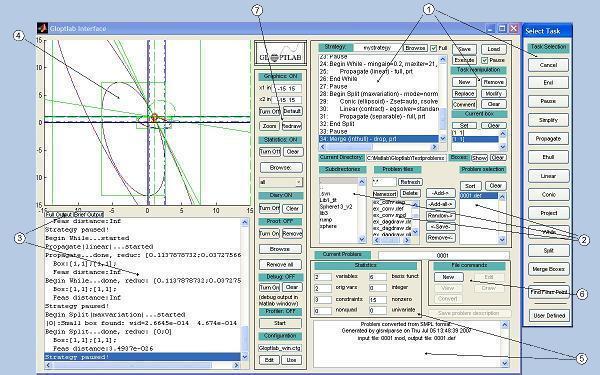The height and width of the screenshot is (375, 600).
Task: Choose Split in Select Task window
Action: click(548, 251)
